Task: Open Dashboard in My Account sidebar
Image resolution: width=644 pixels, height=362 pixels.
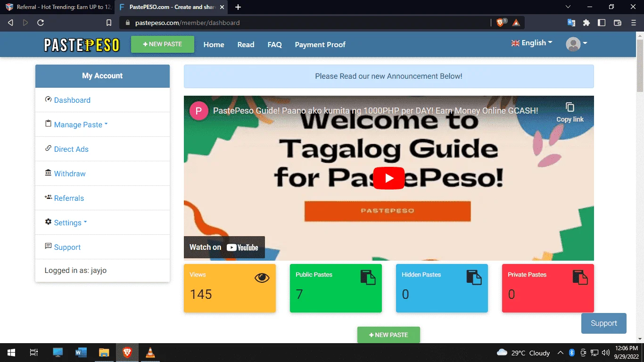Action: 72,100
